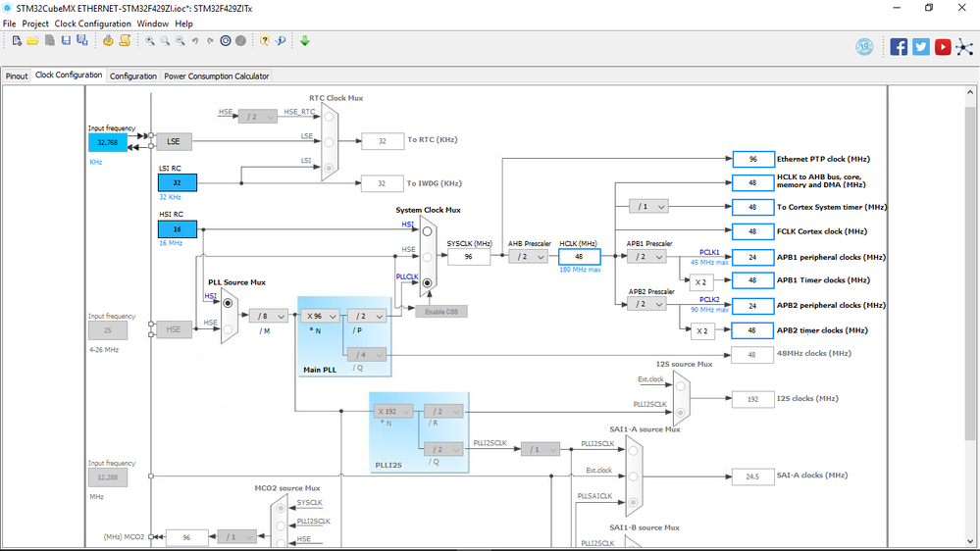
Task: Open the APB1 Prescaler dropdown
Action: click(646, 257)
